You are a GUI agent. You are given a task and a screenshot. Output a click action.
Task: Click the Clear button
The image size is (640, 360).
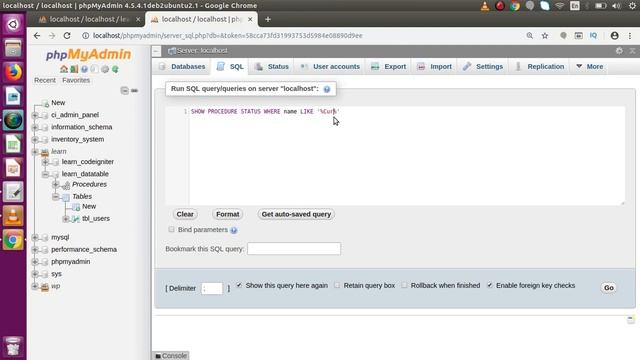click(185, 214)
